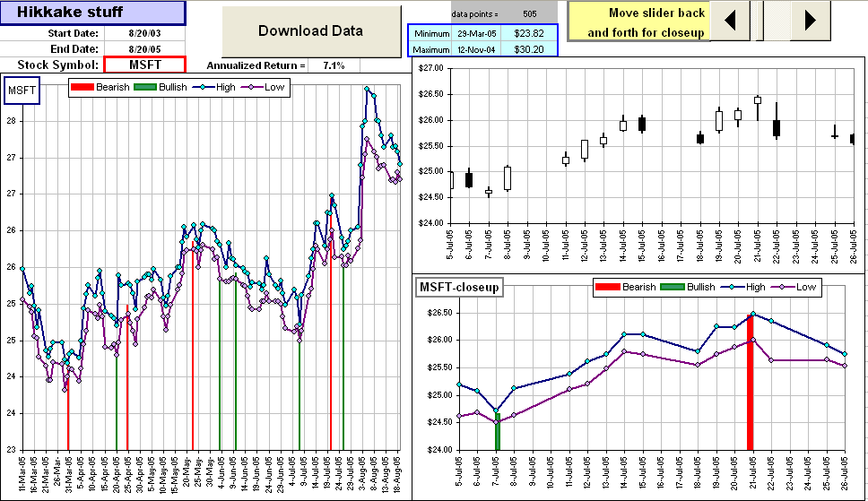Select the Annualized Return value 7.1%

click(334, 65)
